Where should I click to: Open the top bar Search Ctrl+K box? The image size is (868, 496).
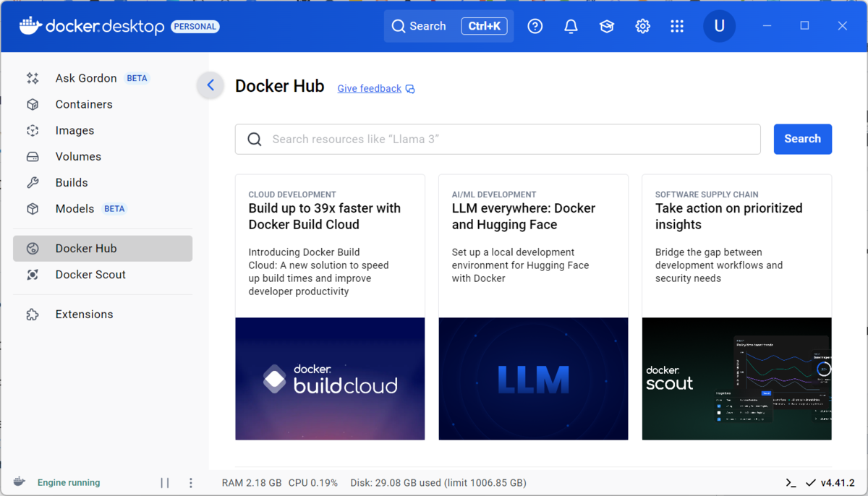pos(448,26)
